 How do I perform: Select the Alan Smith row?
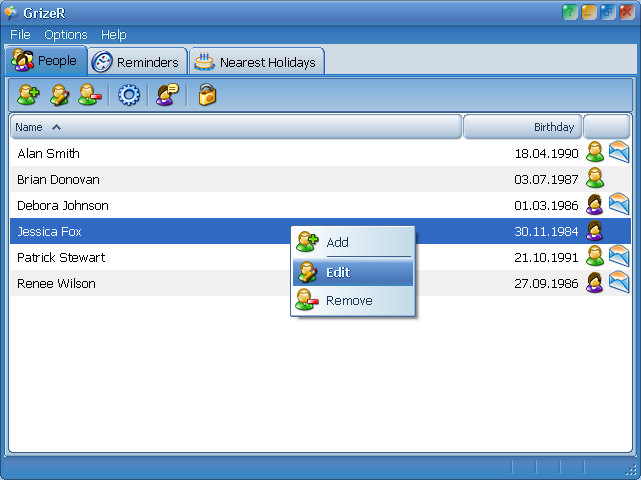pos(320,153)
